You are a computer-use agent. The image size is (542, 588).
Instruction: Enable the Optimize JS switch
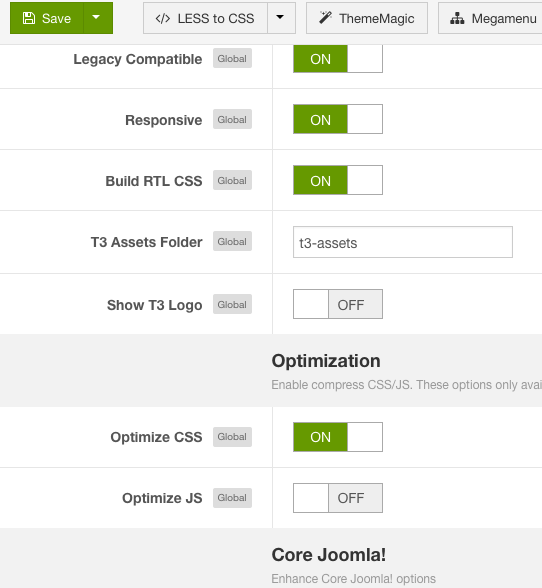click(x=338, y=498)
